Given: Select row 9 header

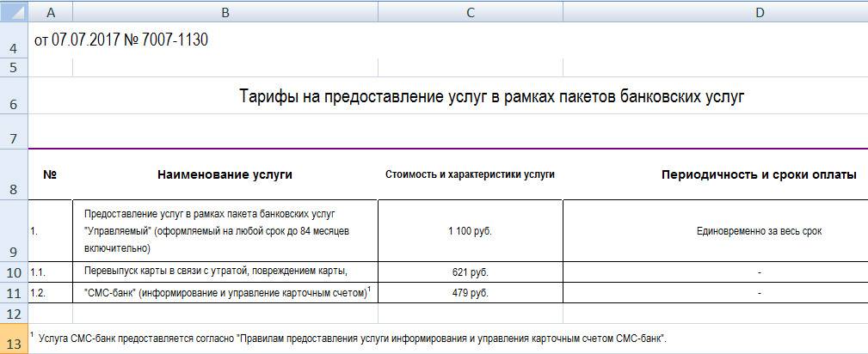Looking at the screenshot, I should 14,231.
